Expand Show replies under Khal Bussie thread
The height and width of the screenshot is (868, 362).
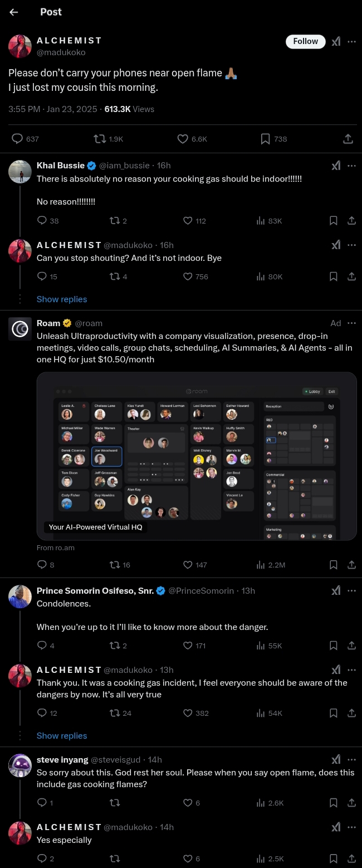62,299
